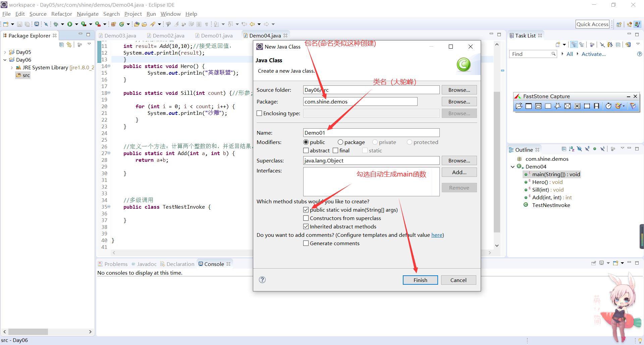Open the Run button dropdown arrow
The height and width of the screenshot is (345, 644).
click(76, 24)
